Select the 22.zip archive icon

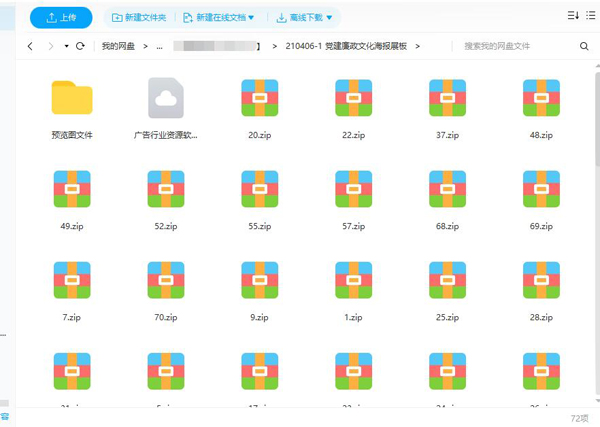click(x=354, y=98)
